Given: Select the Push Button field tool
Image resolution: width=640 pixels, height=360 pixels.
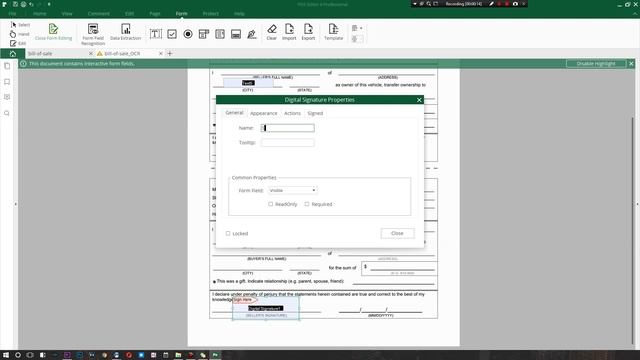Looking at the screenshot, I should (236, 34).
